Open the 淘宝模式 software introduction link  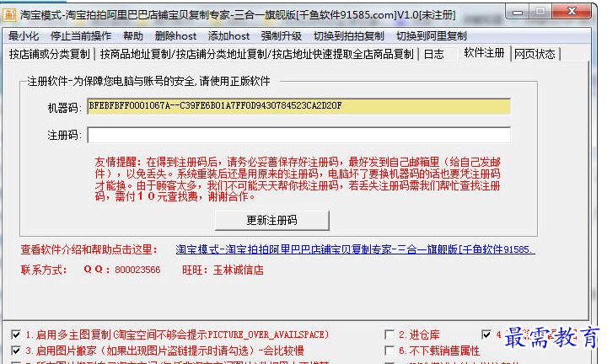click(x=356, y=249)
